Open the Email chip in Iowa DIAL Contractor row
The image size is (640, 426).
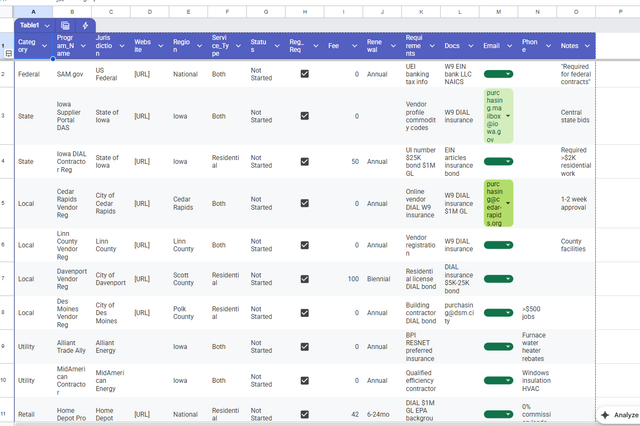tap(498, 162)
